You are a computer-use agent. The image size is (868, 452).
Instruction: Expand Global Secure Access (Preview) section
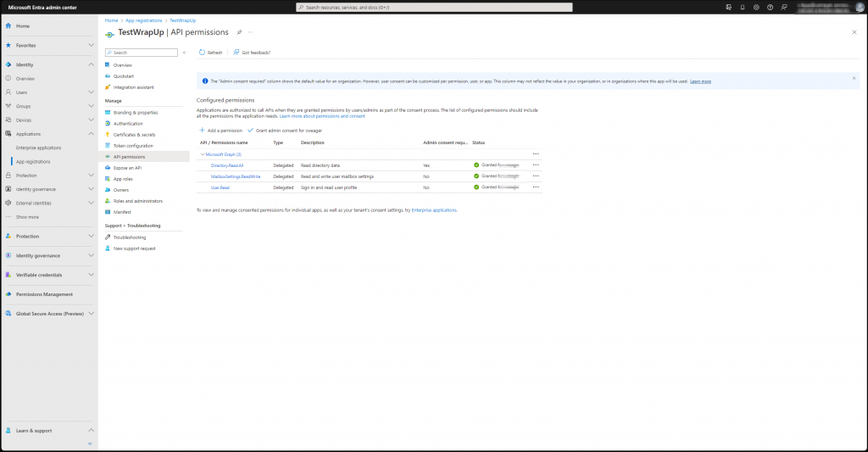91,314
